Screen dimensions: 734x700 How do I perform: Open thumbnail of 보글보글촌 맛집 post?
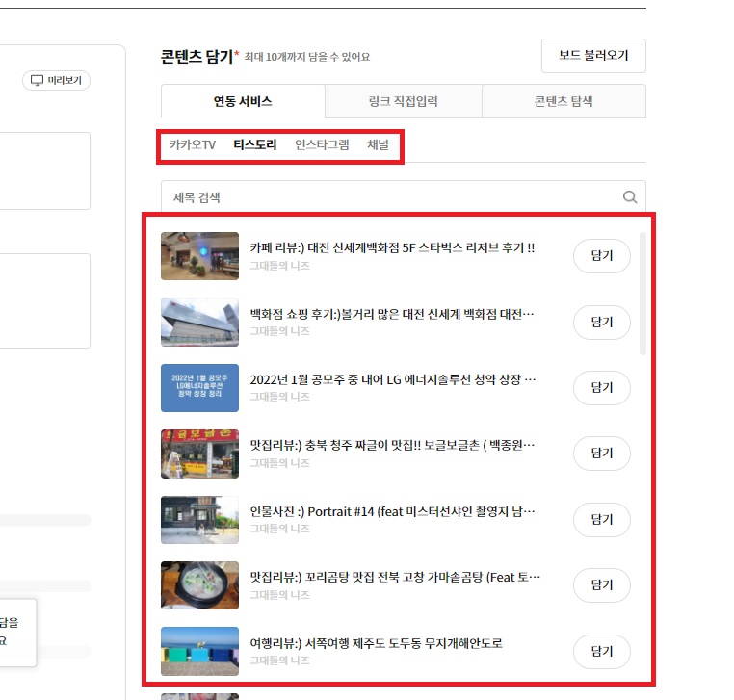click(200, 454)
